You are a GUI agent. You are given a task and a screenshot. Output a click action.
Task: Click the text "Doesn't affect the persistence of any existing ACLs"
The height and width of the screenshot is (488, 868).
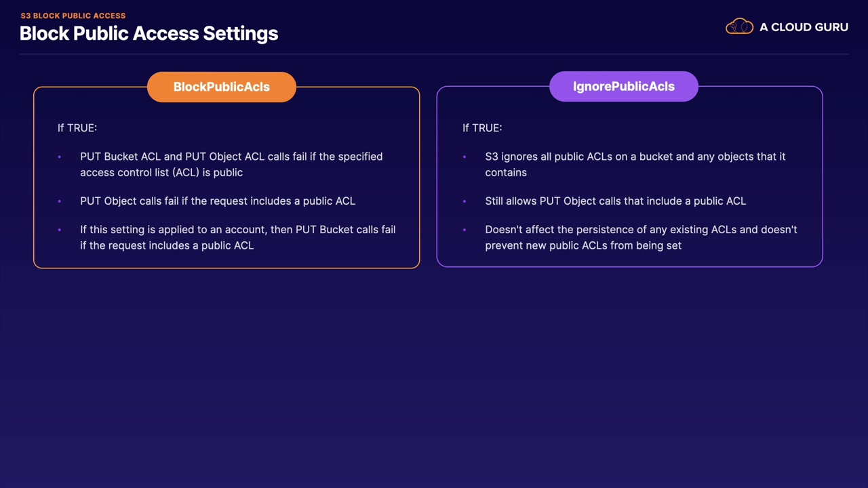pos(610,230)
